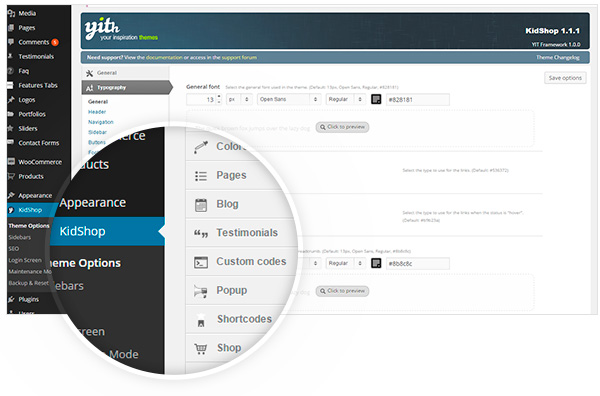
Task: Select KidShop in the small sidebar
Action: tap(30, 210)
